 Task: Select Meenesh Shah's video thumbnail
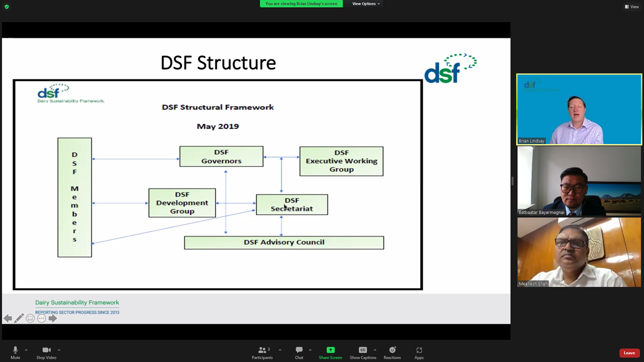(x=579, y=252)
